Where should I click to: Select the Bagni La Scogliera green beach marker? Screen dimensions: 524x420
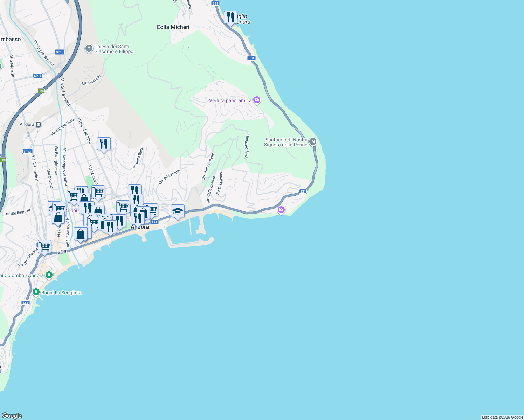[36, 293]
